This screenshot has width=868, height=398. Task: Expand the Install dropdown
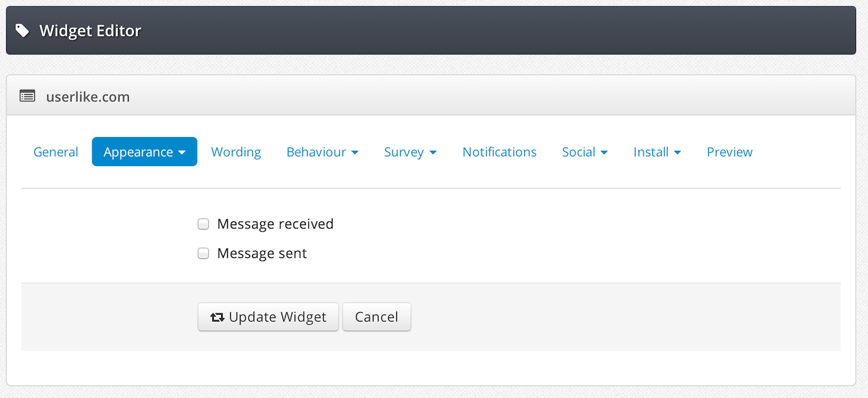click(657, 152)
